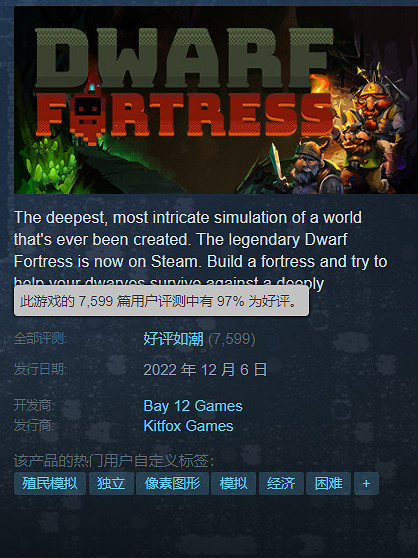Screen dimensions: 418x558
Task: Open Bay 12 Games developer page
Action: [x=193, y=406]
